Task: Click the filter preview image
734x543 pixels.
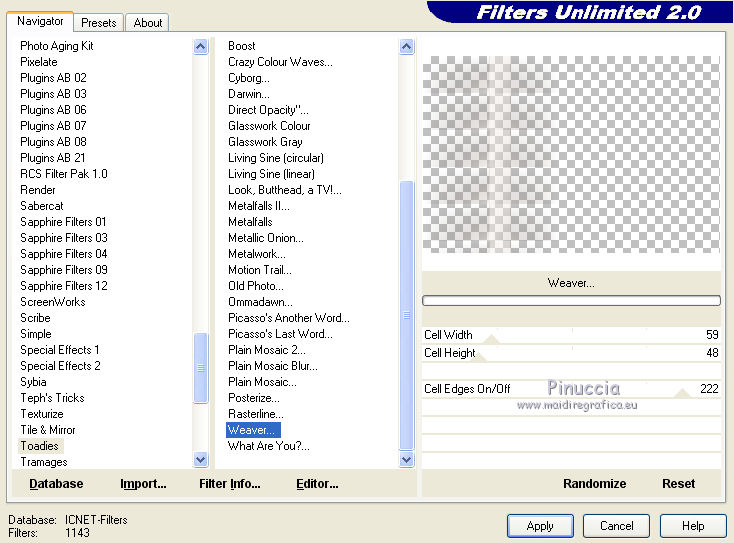Action: 571,154
